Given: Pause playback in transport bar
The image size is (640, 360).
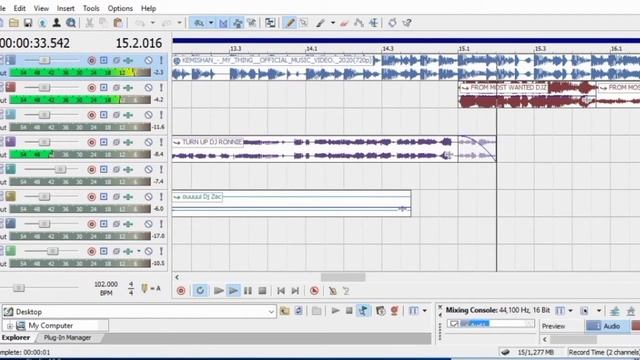Looking at the screenshot, I should (248, 291).
